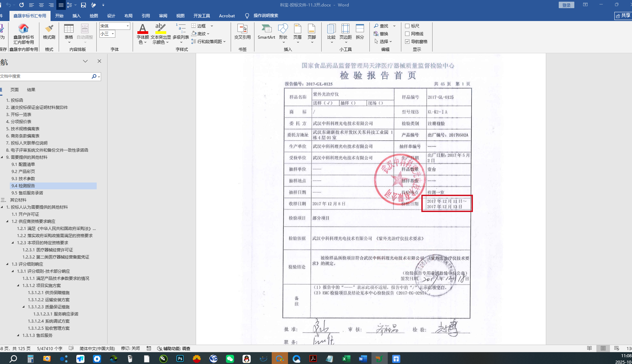632x364 pixels.
Task: Click the eraser clear-formatting icon in title bar
Action: point(94,5)
